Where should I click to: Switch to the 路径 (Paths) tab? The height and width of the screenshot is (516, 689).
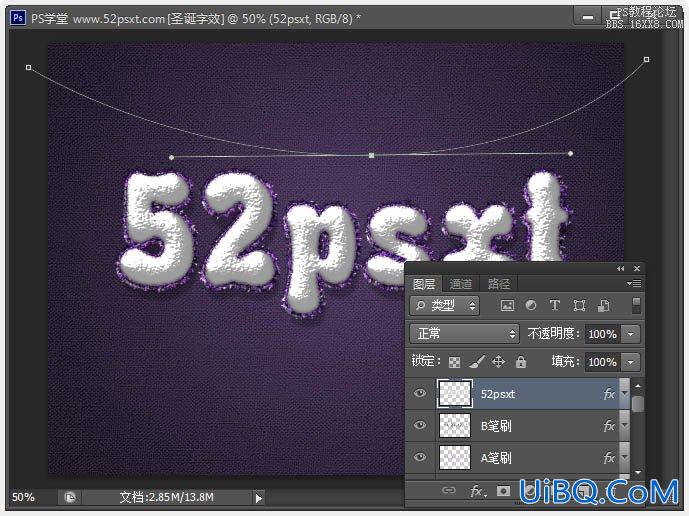(x=499, y=284)
